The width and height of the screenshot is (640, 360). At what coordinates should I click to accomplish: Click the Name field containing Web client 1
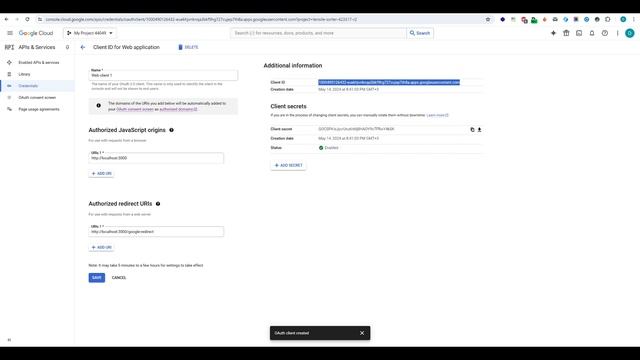(x=163, y=75)
